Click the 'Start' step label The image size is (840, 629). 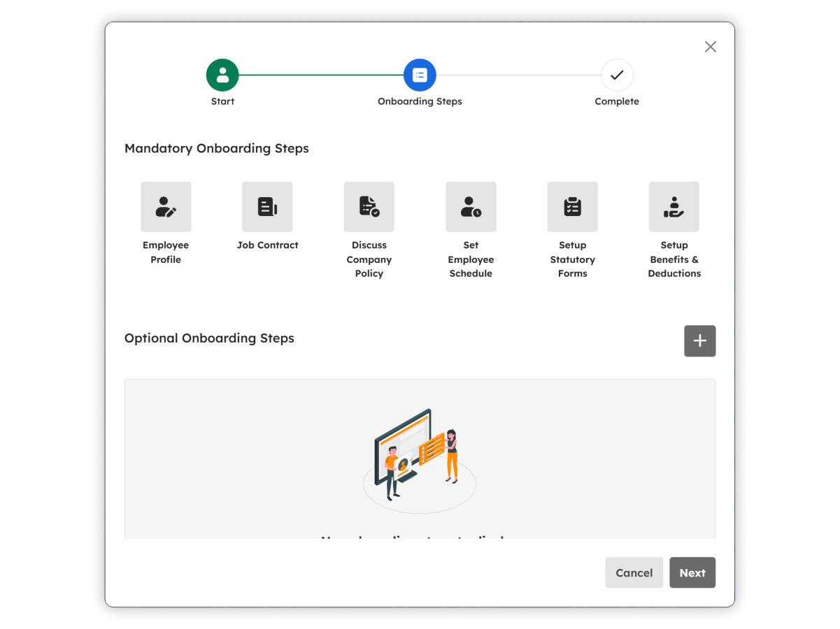pyautogui.click(x=222, y=101)
